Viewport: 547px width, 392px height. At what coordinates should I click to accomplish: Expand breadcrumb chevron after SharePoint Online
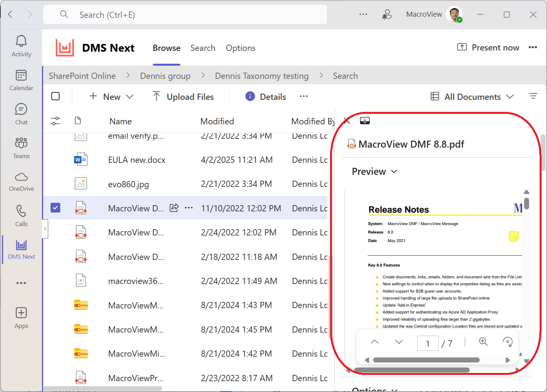coord(128,75)
